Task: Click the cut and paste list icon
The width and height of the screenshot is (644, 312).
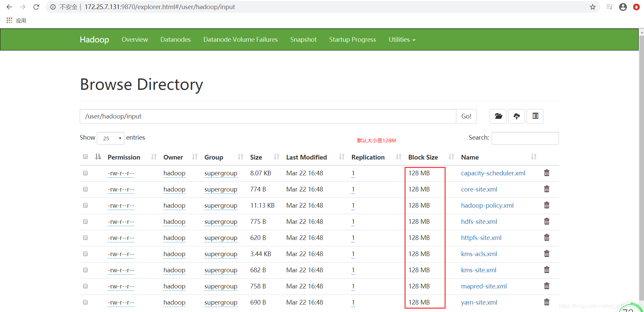Action: coord(535,116)
